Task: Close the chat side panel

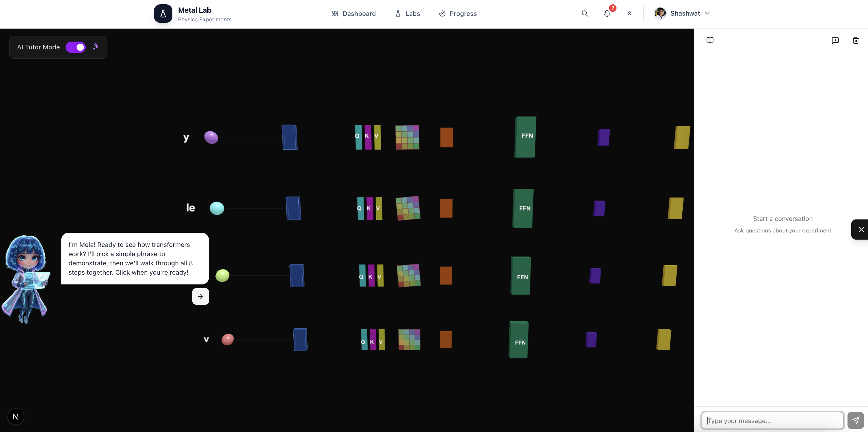Action: (x=861, y=230)
